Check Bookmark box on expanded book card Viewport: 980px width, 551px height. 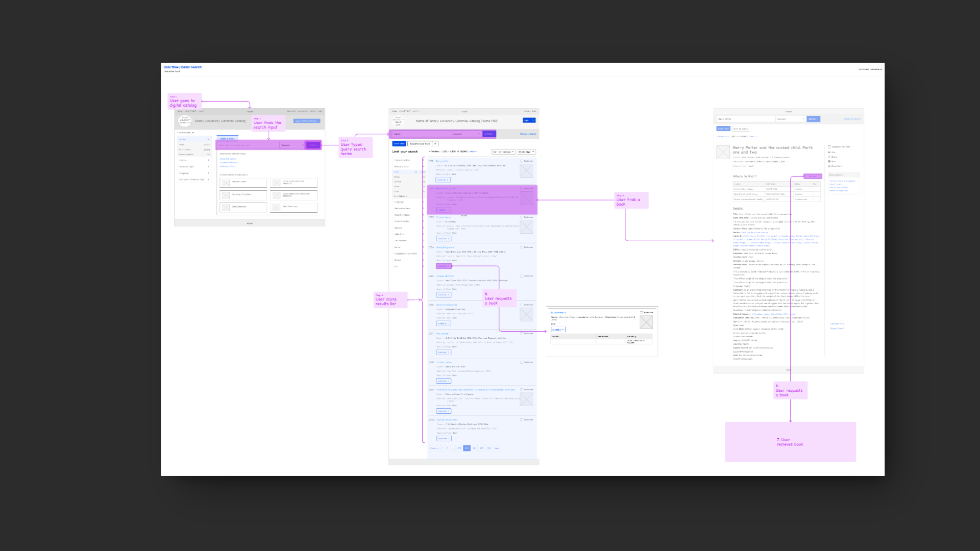pyautogui.click(x=642, y=313)
